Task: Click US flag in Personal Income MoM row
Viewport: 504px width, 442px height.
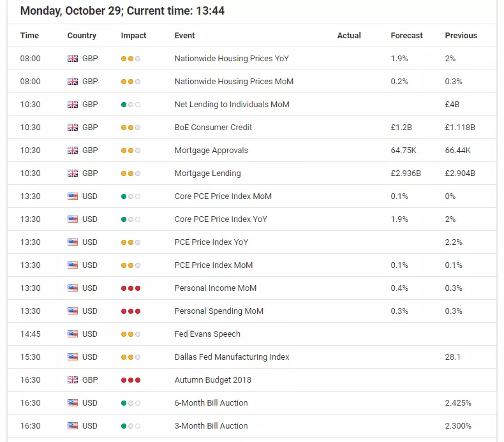Action: pyautogui.click(x=73, y=288)
